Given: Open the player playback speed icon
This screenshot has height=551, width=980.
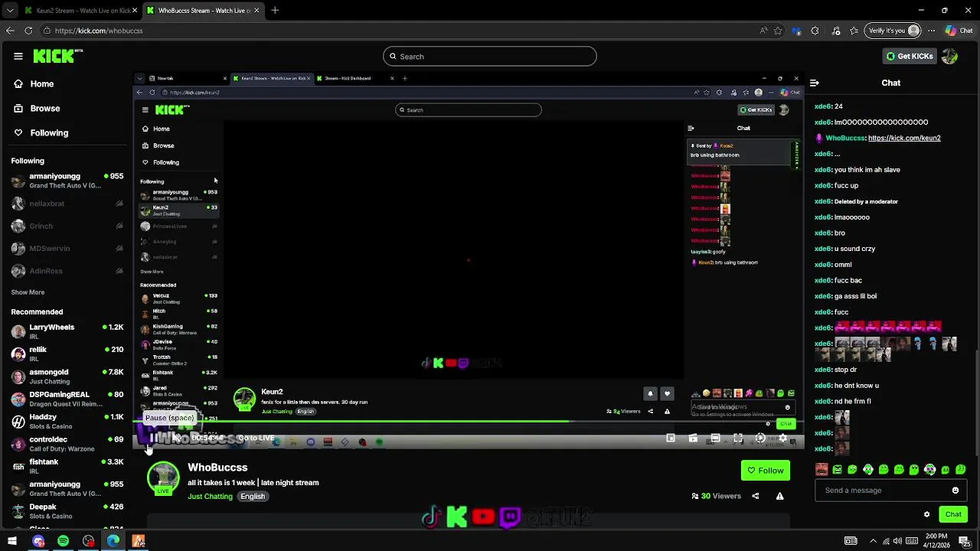Looking at the screenshot, I should (x=760, y=438).
